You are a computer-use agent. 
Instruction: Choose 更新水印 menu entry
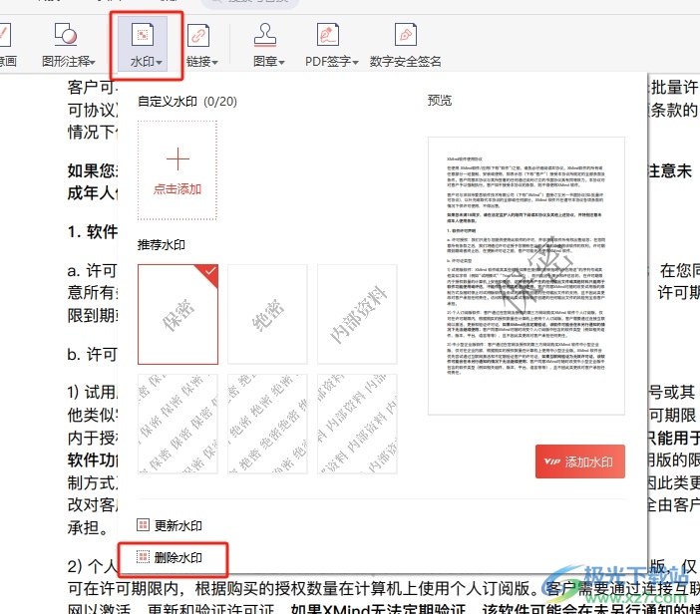pyautogui.click(x=170, y=525)
